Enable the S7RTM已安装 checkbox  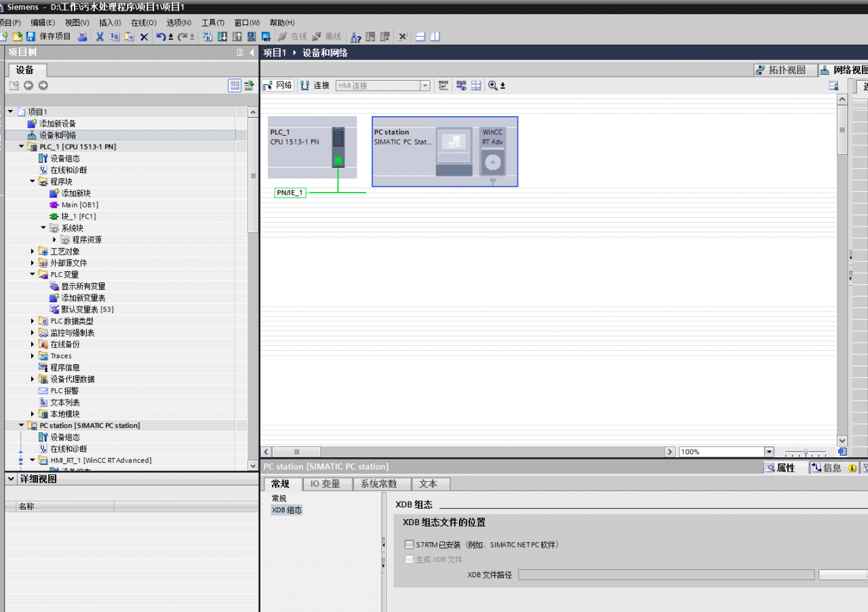(x=409, y=544)
